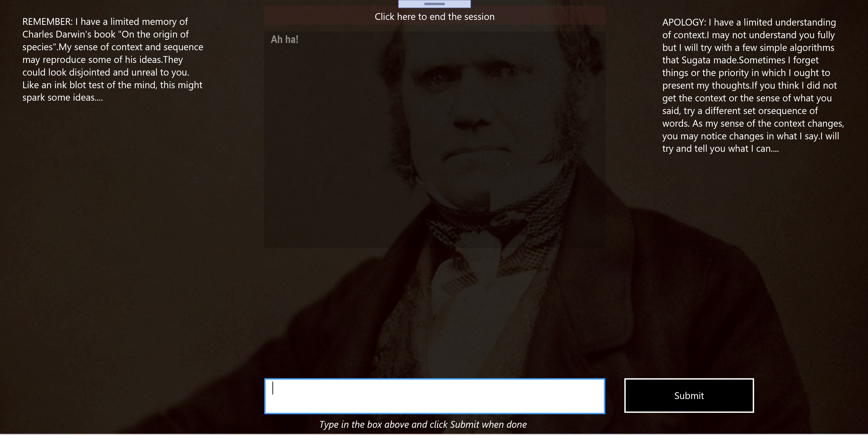Click the text cursor inside input box

[x=273, y=388]
